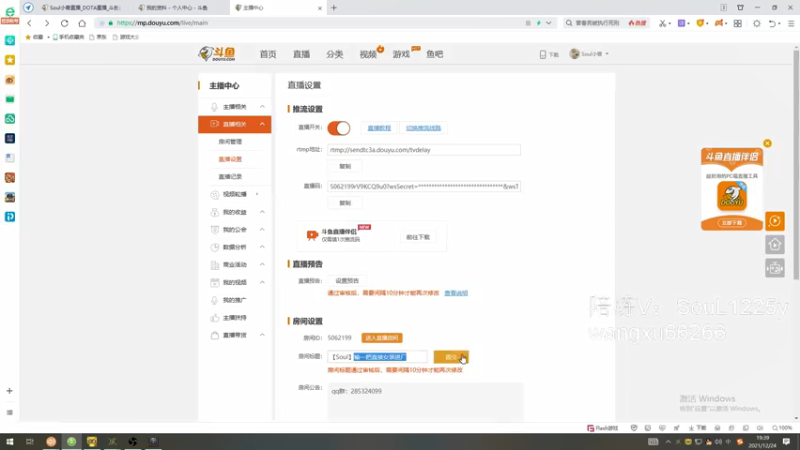This screenshot has width=800, height=450.
Task: Click the browser back arrow
Action: (29, 23)
